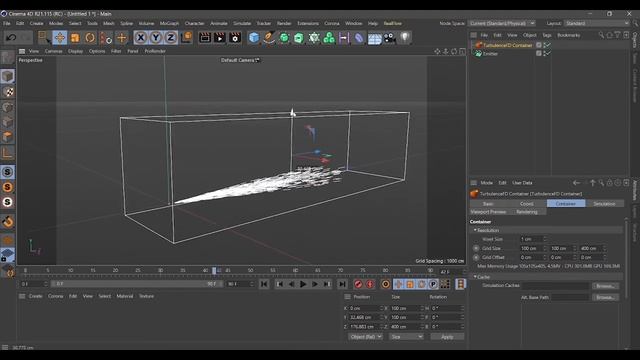Click the Render View clapperboard icon
The width and height of the screenshot is (640, 360).
pyautogui.click(x=204, y=38)
